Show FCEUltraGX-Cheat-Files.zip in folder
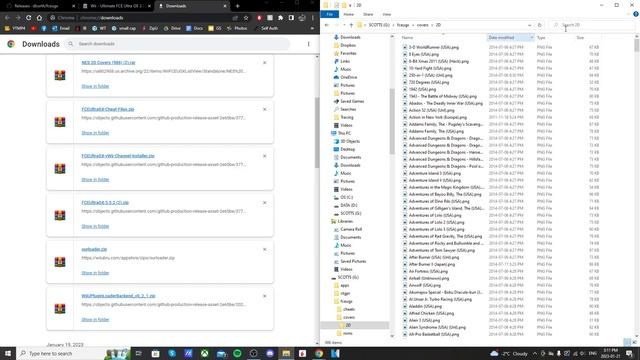Screen dimensions: 640x360 95,133
